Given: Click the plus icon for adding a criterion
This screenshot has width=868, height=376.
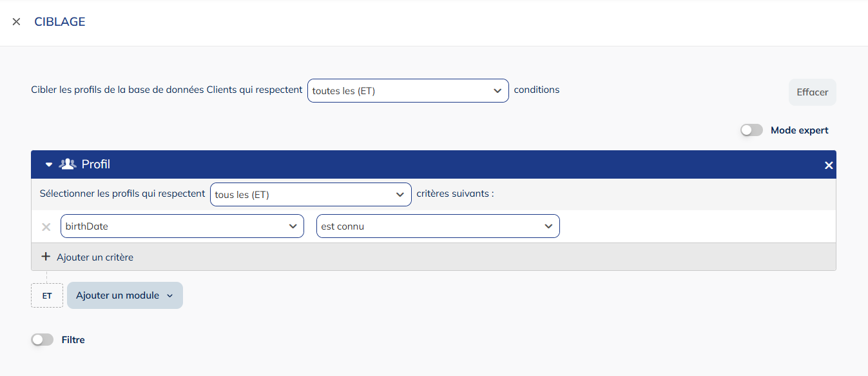Looking at the screenshot, I should [x=46, y=257].
